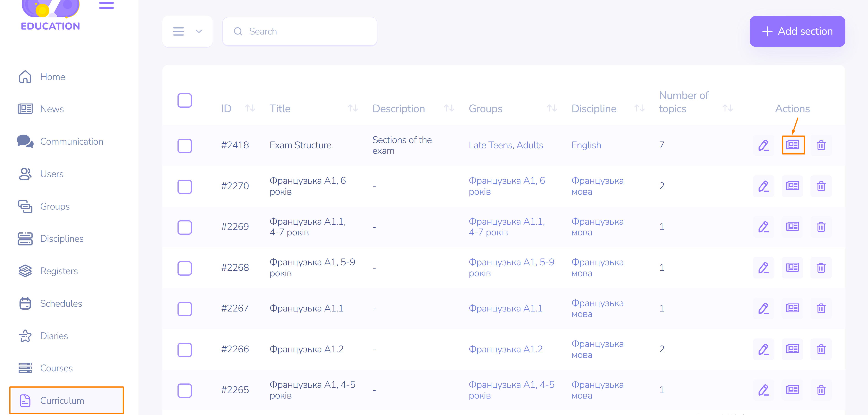Tick the select-all checkbox in header

(x=184, y=101)
